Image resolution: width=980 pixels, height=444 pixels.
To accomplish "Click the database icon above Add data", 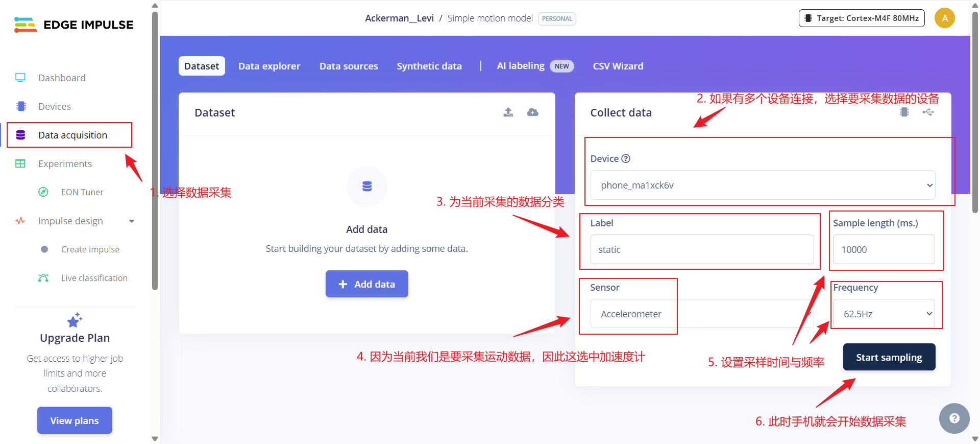I will (367, 186).
